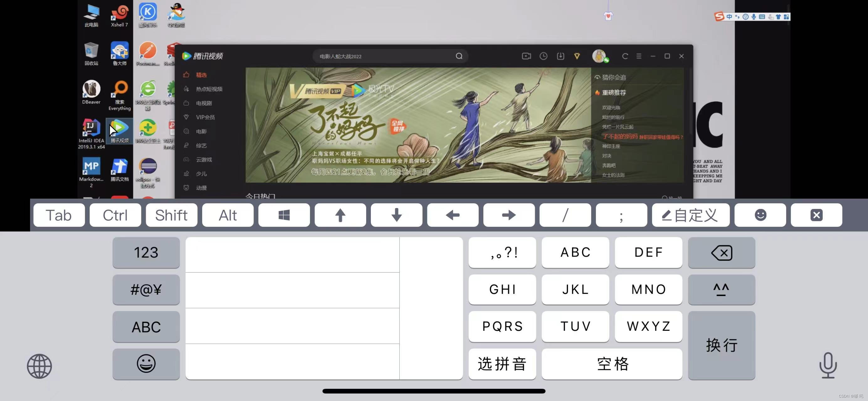Open the hamburger menu in Tencent Video
The width and height of the screenshot is (868, 401).
click(639, 56)
